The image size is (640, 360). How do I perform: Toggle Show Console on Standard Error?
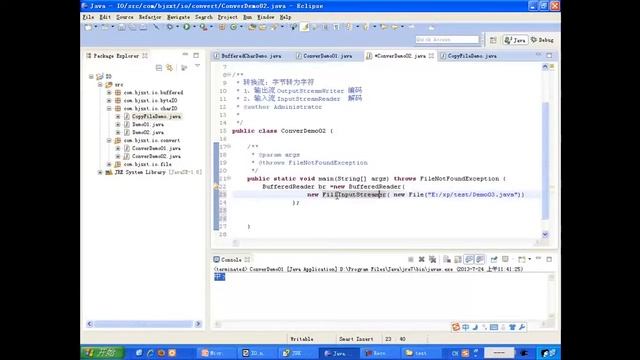pyautogui.click(x=480, y=260)
